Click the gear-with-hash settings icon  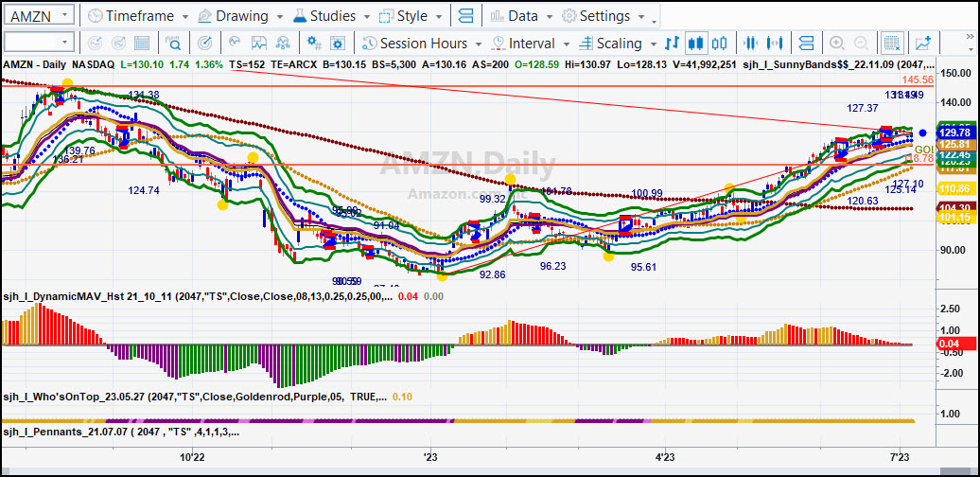(x=314, y=44)
